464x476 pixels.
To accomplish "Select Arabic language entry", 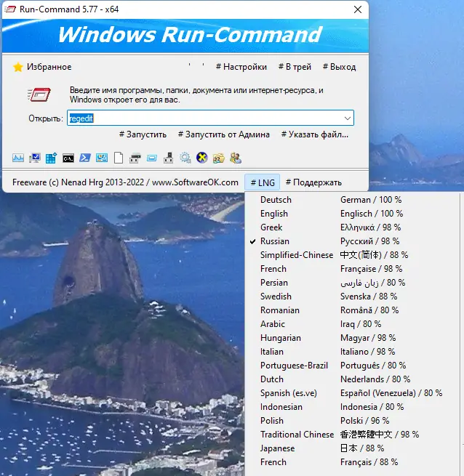I will click(353, 324).
